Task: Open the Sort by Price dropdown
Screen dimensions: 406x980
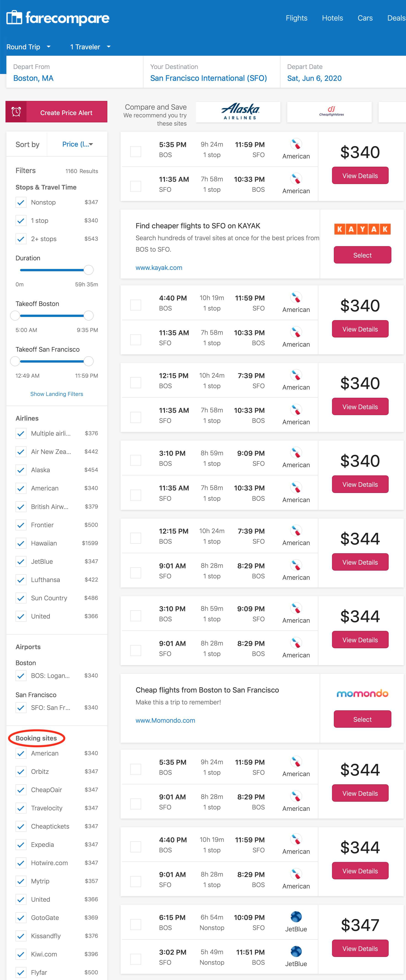Action: click(x=77, y=144)
